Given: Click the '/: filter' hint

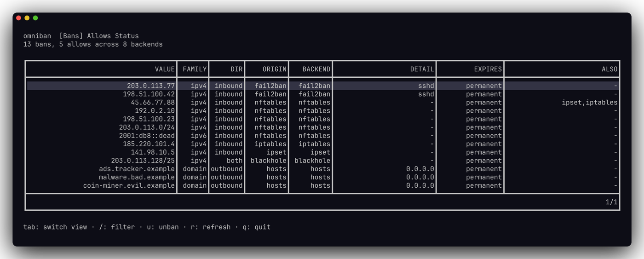Looking at the screenshot, I should point(117,227).
